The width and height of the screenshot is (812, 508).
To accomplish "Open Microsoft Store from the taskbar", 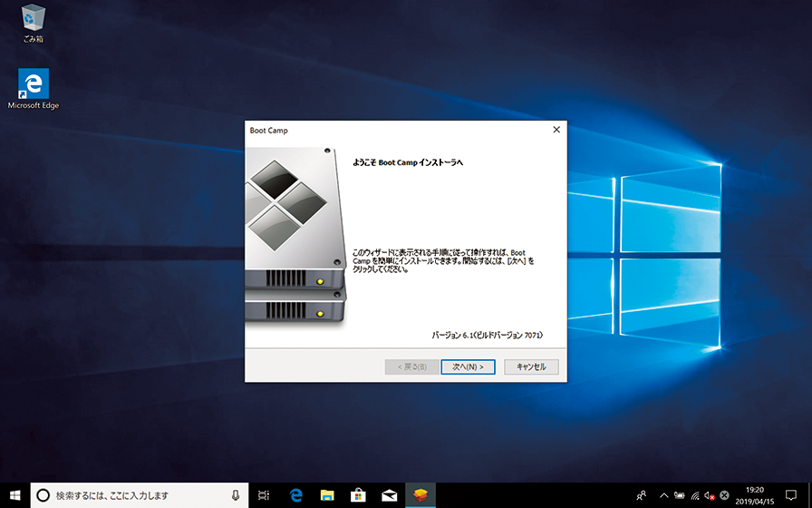I will pyautogui.click(x=357, y=495).
